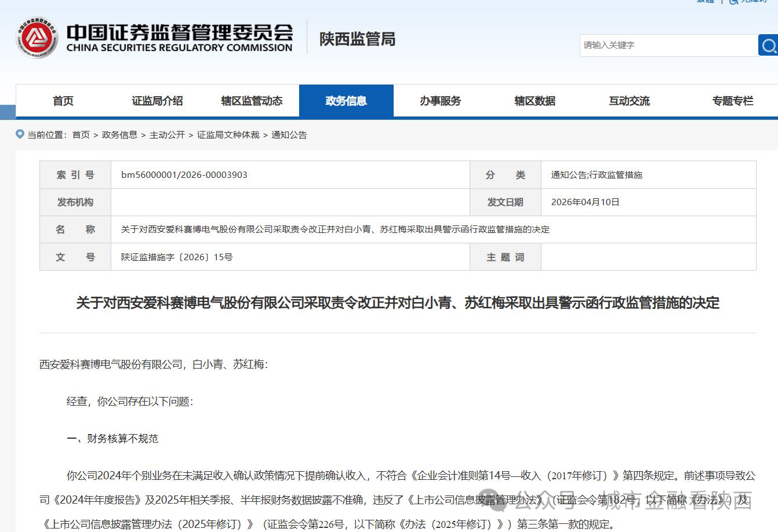Switch to the 辖区监管动态 navigation tab
Screen dimensions: 778x532
pyautogui.click(x=252, y=101)
